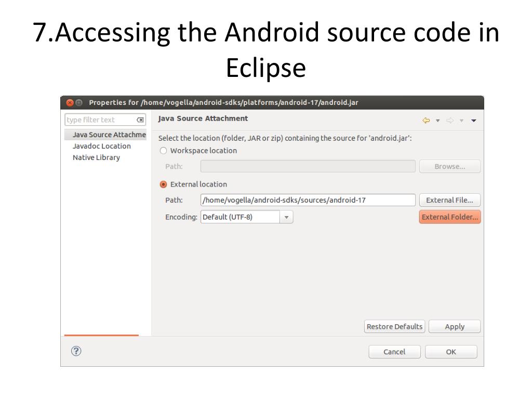
Task: Open the Encoding dropdown arrow
Action: 286,217
